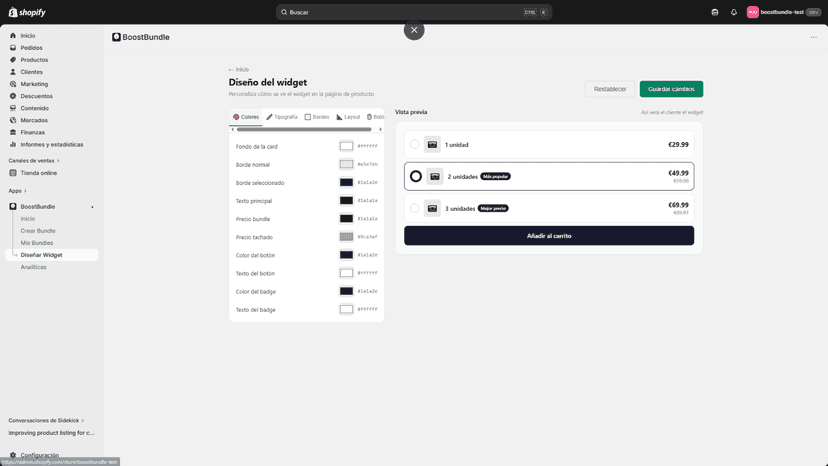828x466 pixels.
Task: Select the 3 unidades radio option
Action: (415, 208)
